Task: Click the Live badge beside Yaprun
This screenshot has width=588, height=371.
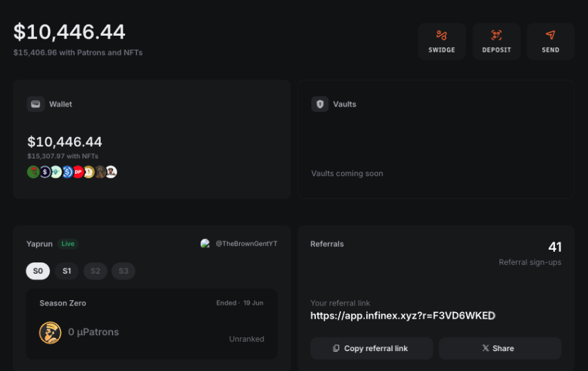Action: coord(68,244)
